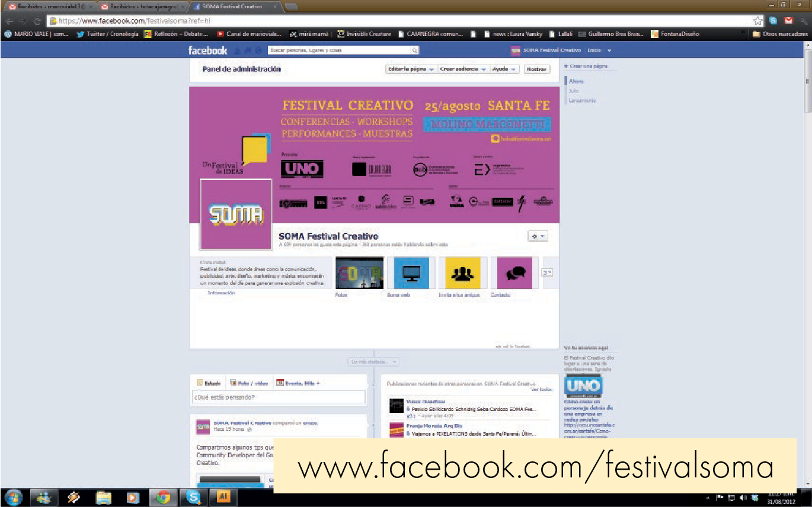The height and width of the screenshot is (507, 812).
Task: Open the yellow 'Invita a tus amigos' icon
Action: point(462,272)
